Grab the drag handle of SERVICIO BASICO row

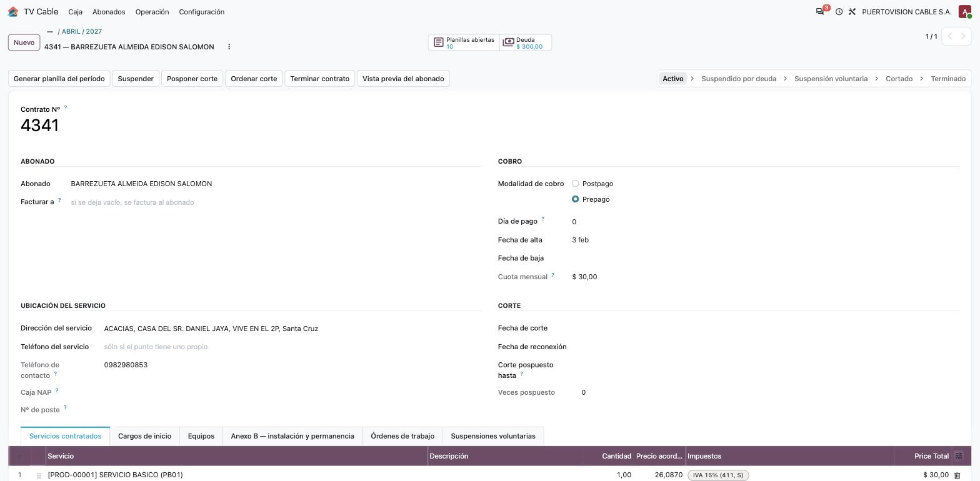(x=39, y=475)
